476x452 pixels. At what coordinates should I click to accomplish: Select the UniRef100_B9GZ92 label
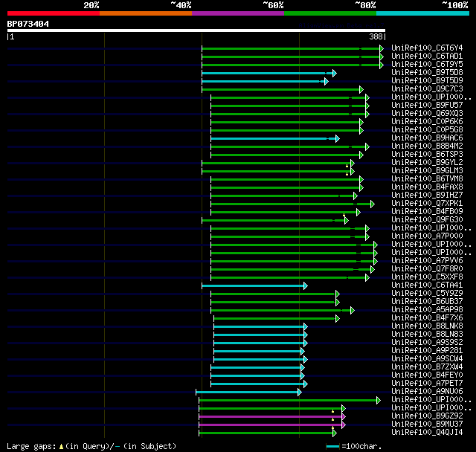pos(427,416)
